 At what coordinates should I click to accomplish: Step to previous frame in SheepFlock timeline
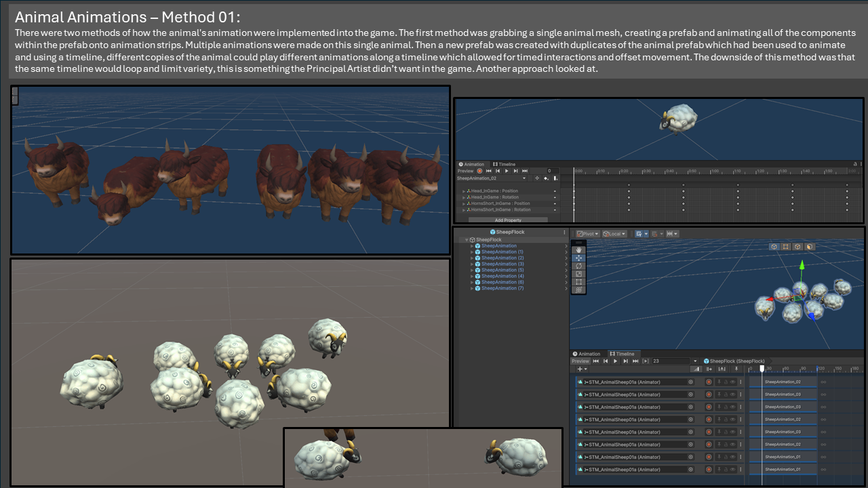(x=606, y=361)
